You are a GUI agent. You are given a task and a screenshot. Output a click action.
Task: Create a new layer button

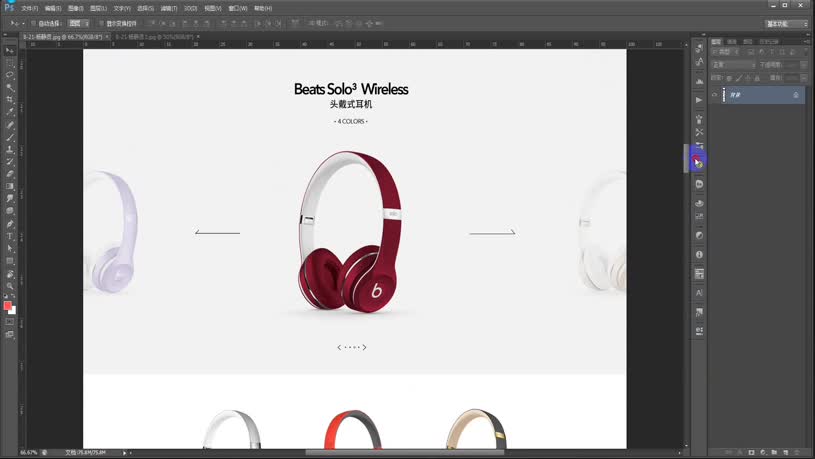point(785,453)
